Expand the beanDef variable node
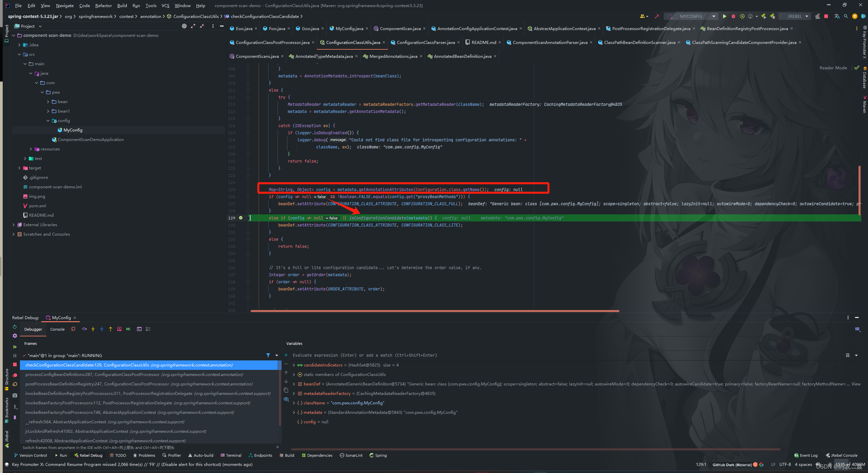Screen dimensions: 868x473 [294, 384]
